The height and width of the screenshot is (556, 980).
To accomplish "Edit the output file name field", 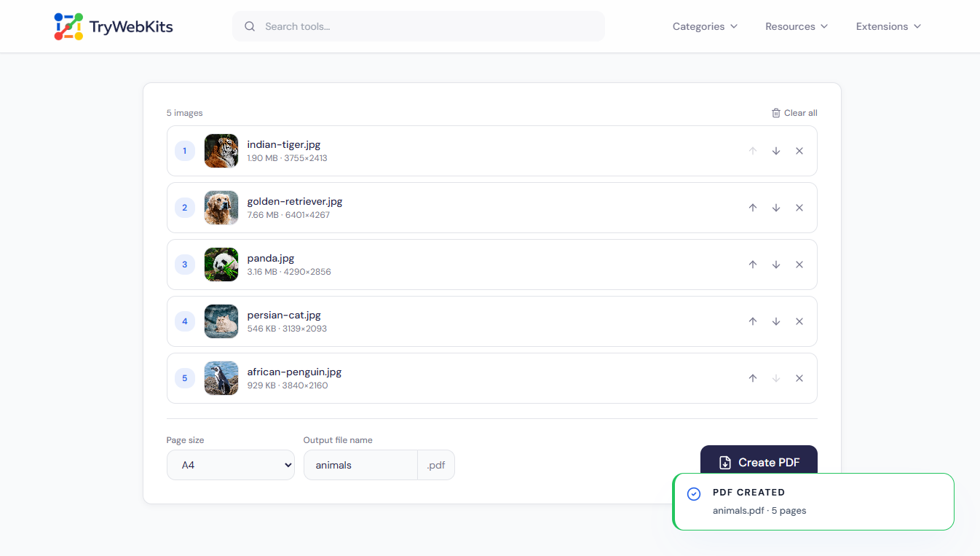I will tap(360, 465).
